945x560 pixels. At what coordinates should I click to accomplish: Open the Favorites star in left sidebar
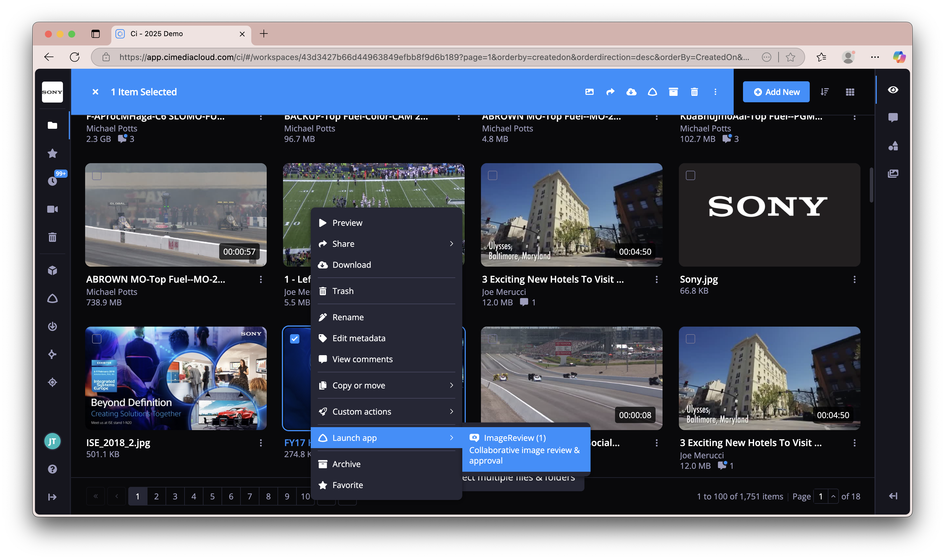click(x=52, y=154)
